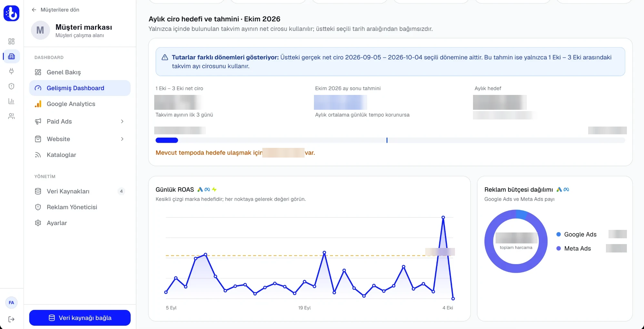Select the highlighted dashboard icon in the left rail

point(11,57)
